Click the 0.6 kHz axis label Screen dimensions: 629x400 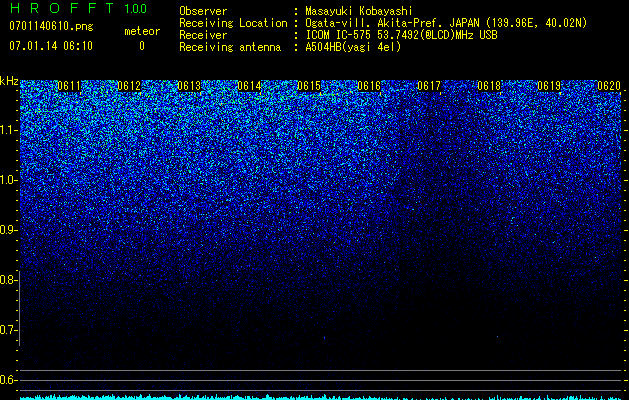pos(8,380)
